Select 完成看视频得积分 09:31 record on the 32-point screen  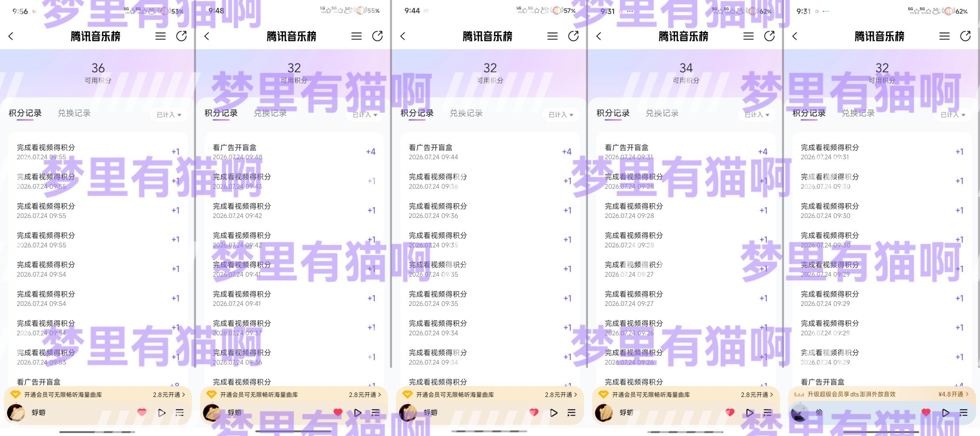(882, 152)
